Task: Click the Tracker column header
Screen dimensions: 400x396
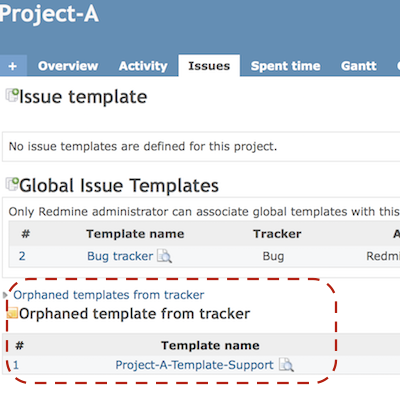Action: [277, 234]
